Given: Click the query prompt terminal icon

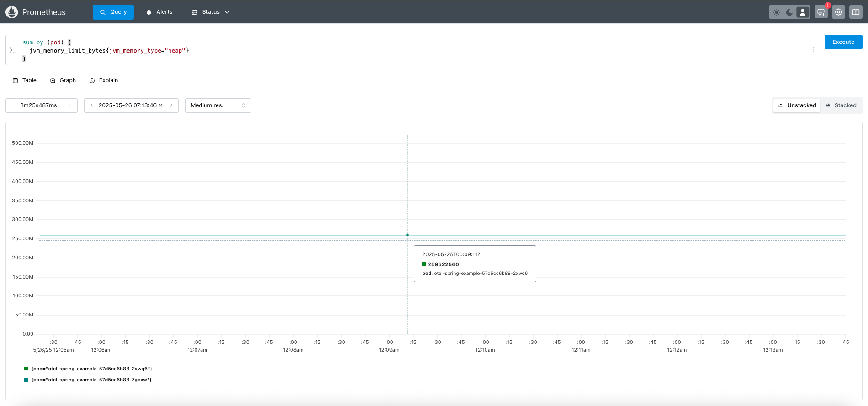Looking at the screenshot, I should pyautogui.click(x=13, y=50).
